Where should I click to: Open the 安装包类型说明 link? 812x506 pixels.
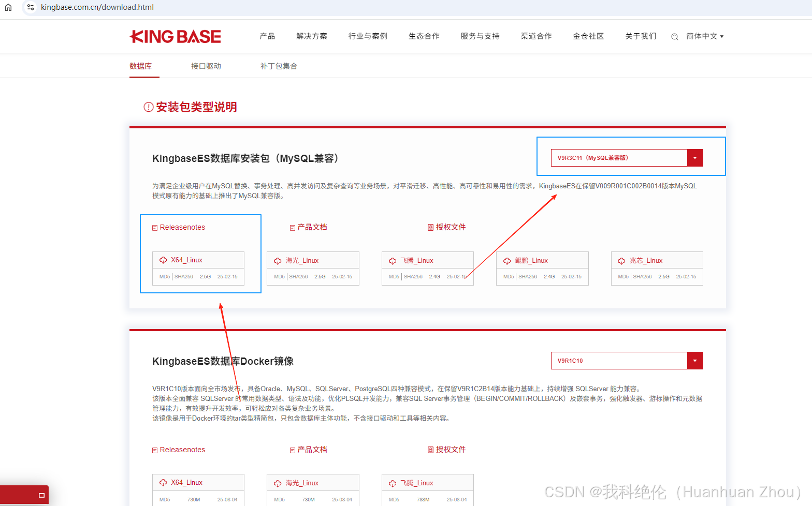pyautogui.click(x=196, y=107)
